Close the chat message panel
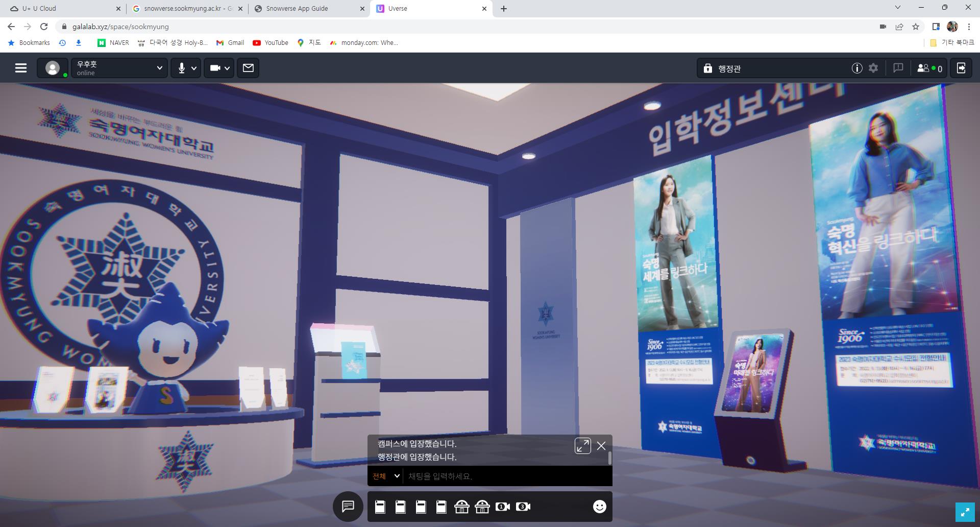Screen dimensions: 980x527 click(601, 446)
